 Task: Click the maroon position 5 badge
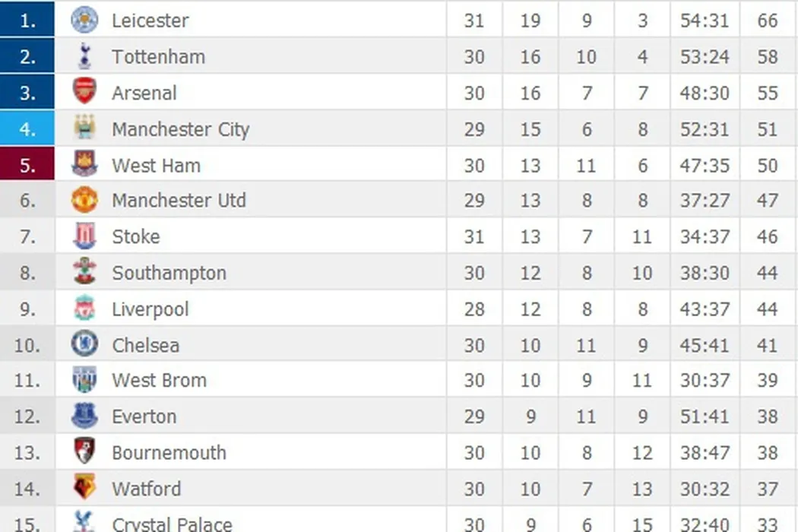(27, 164)
